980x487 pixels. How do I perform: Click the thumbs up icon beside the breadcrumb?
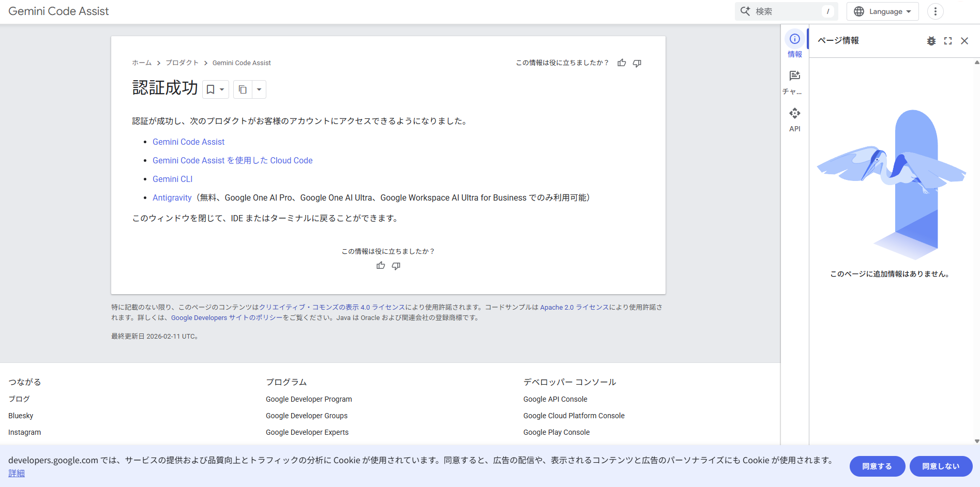coord(622,63)
